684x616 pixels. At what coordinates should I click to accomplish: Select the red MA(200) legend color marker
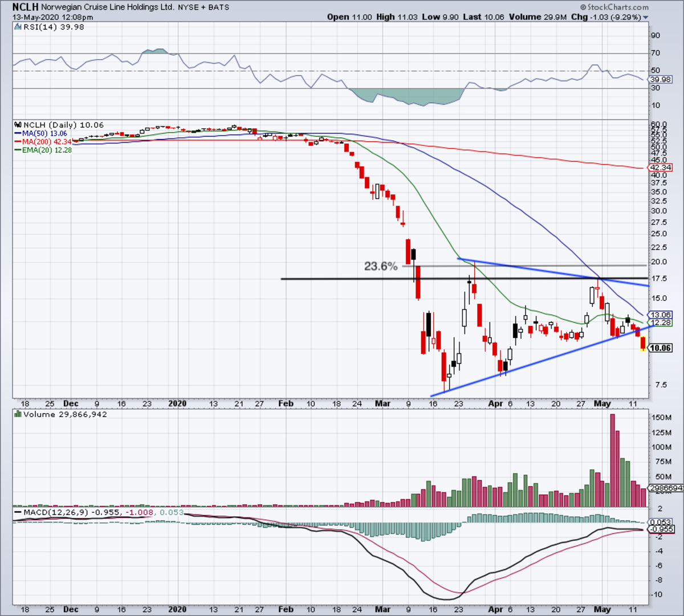(18, 142)
